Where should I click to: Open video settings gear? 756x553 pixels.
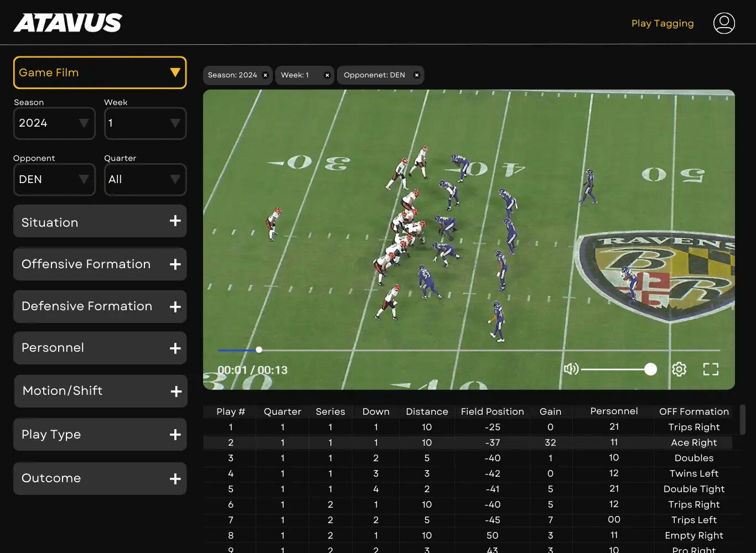(679, 369)
